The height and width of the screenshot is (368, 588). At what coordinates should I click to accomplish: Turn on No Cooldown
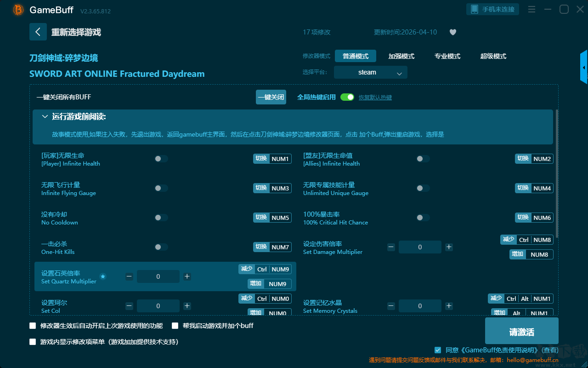pos(161,218)
